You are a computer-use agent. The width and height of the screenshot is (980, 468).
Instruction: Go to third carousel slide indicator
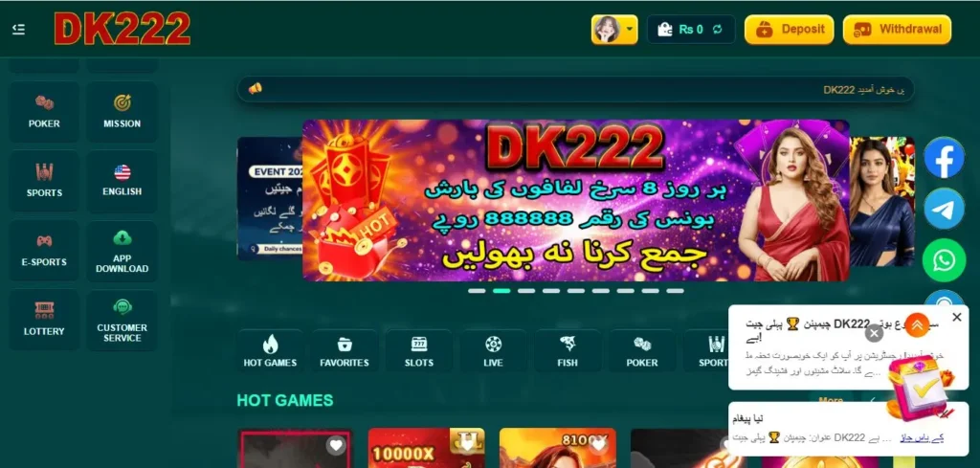pyautogui.click(x=526, y=291)
